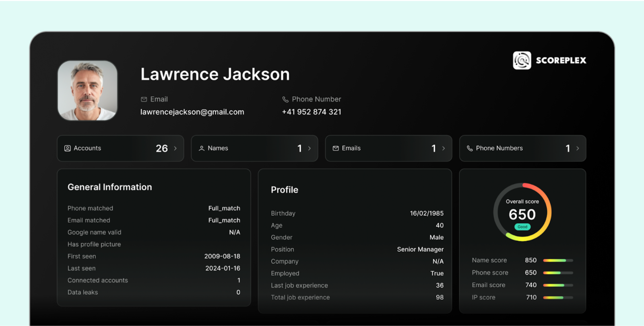Viewport: 644px width, 326px height.
Task: Click the Phone Numbers card handset icon
Action: pos(470,148)
